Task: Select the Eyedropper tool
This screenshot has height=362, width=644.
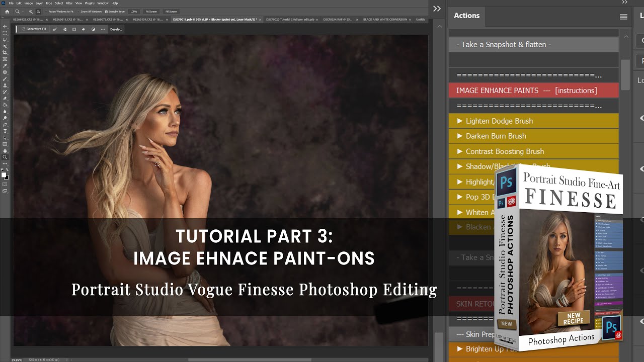Action: [5, 65]
